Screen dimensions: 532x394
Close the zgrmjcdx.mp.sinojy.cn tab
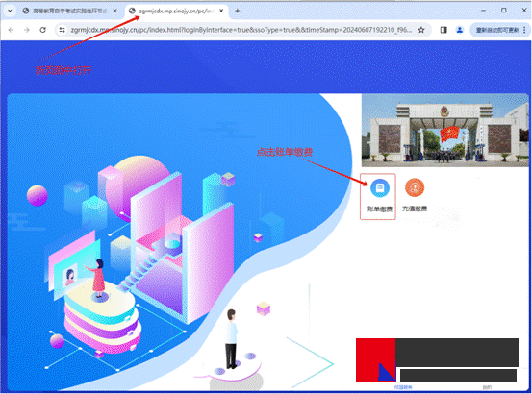(x=221, y=11)
